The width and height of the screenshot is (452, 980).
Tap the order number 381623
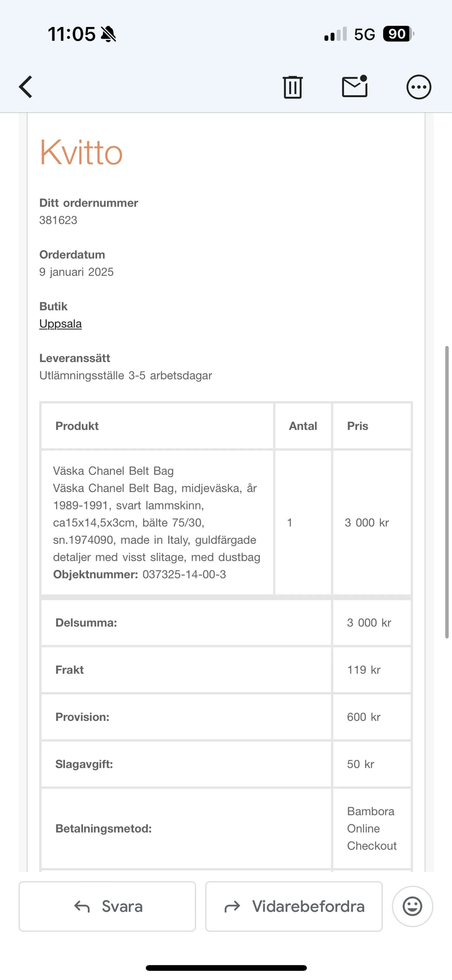[58, 220]
